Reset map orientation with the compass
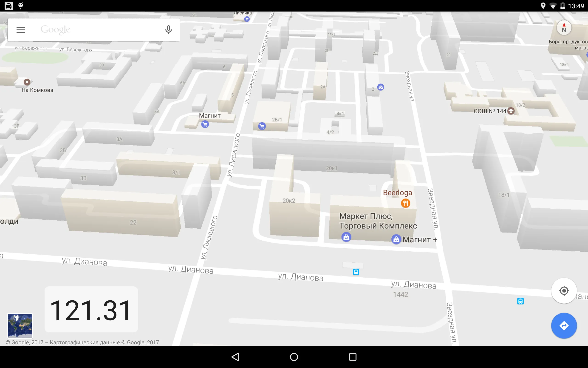The image size is (588, 368). (564, 28)
